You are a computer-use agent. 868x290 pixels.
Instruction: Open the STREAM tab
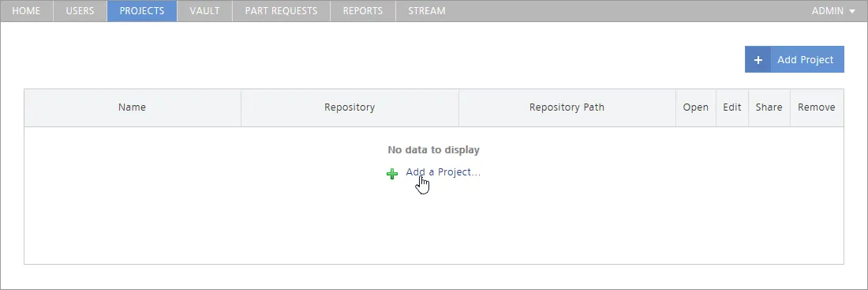pyautogui.click(x=427, y=10)
